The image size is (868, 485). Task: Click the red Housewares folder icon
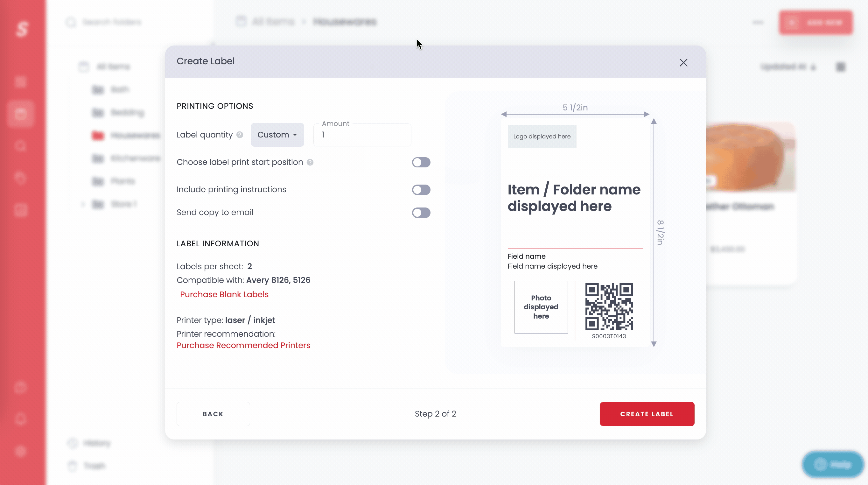(x=97, y=135)
